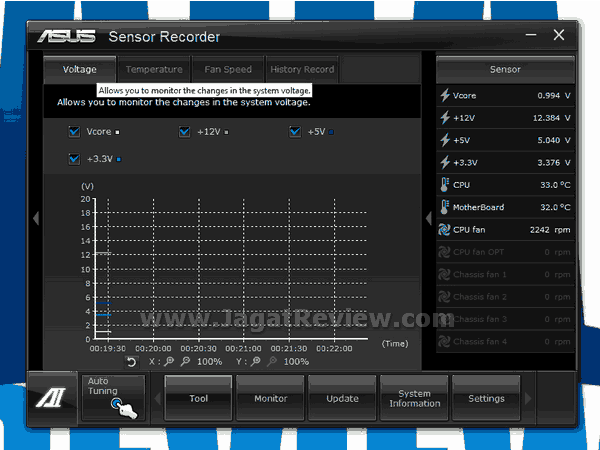
Task: Click the Chassis fan 1 icon
Action: click(444, 274)
